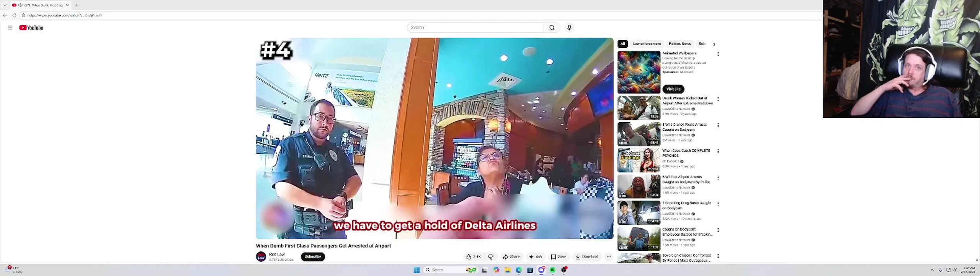Viewport: 980px width, 276px height.
Task: Open the Ask AI button under the video
Action: [535, 257]
